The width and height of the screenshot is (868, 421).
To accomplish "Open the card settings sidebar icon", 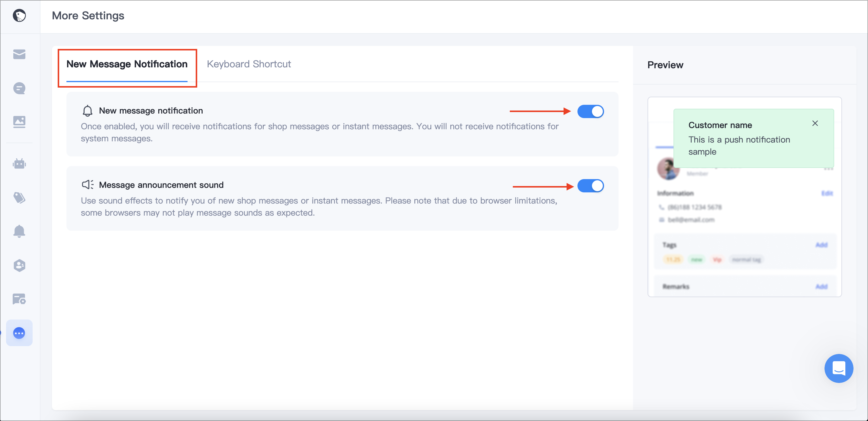I will click(19, 299).
